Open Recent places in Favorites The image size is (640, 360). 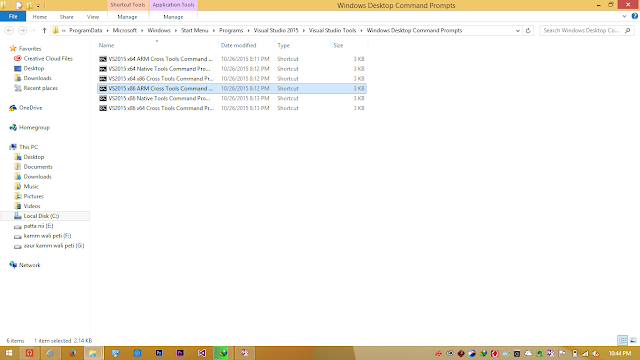pos(40,88)
